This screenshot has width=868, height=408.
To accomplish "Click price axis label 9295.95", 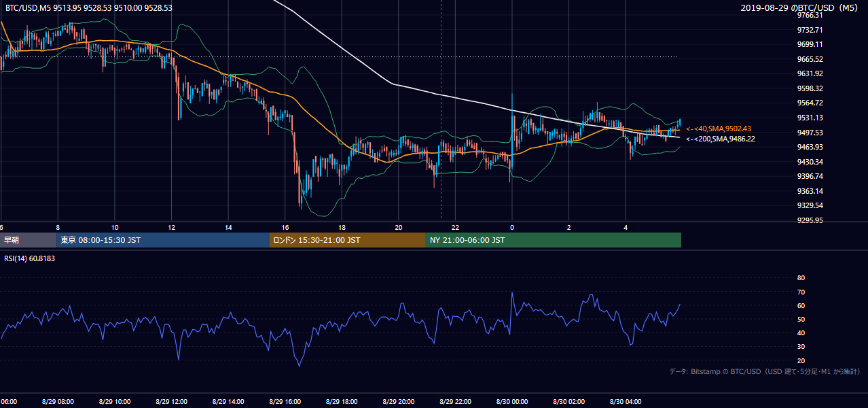I will pos(810,220).
